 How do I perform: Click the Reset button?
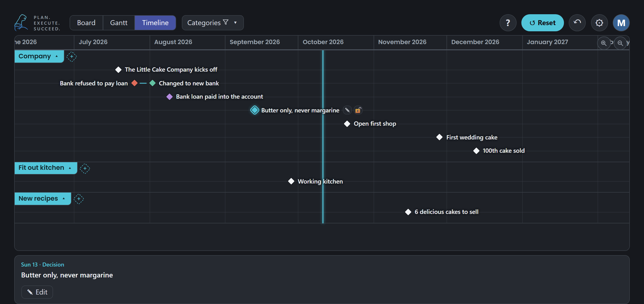pos(542,23)
